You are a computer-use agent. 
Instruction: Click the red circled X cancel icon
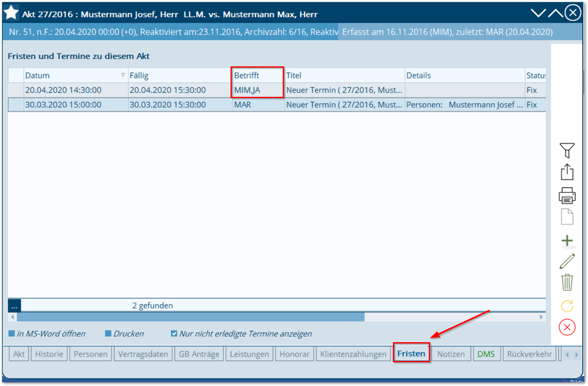click(x=567, y=327)
